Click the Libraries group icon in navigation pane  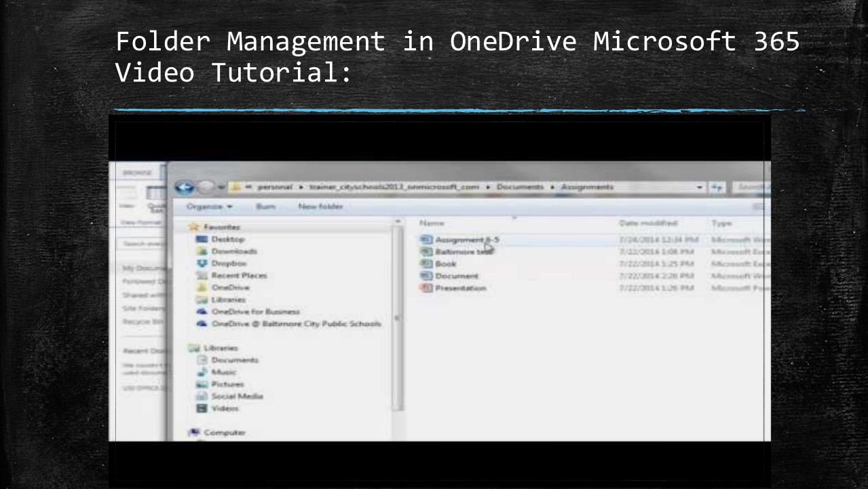[193, 348]
